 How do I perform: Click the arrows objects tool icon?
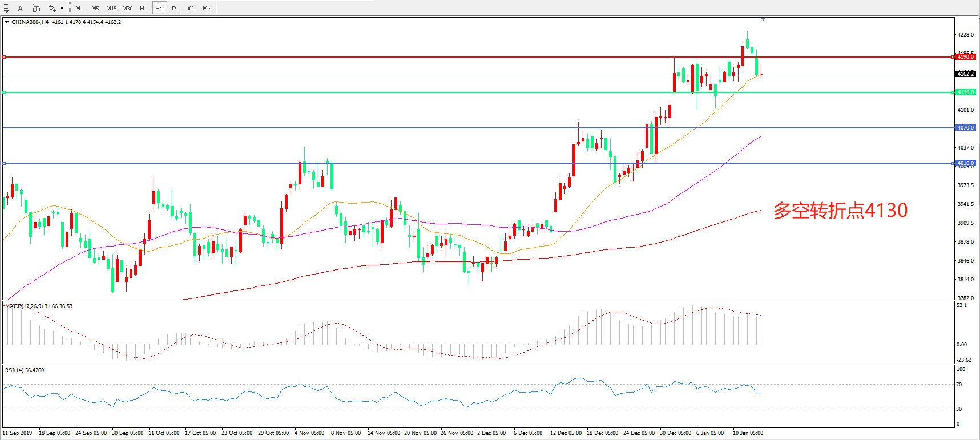click(x=52, y=8)
